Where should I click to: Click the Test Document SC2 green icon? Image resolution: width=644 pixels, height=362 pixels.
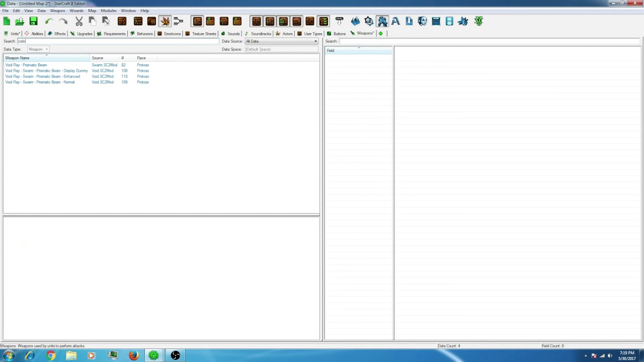[478, 21]
